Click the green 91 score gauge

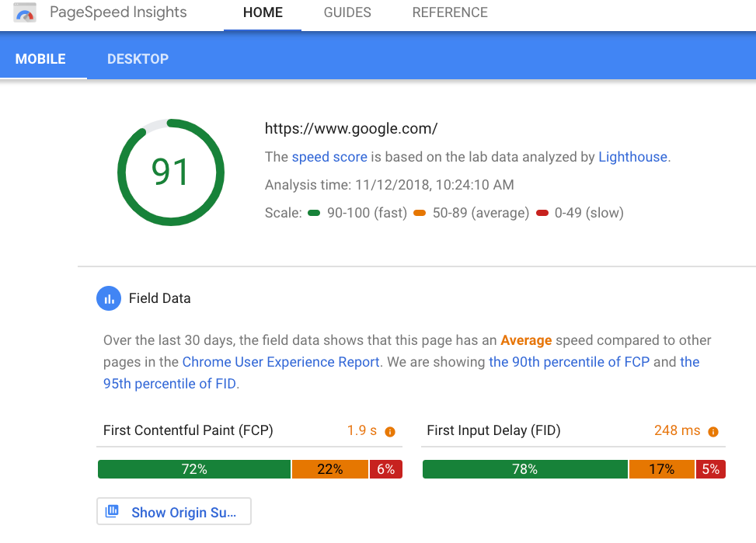click(171, 172)
